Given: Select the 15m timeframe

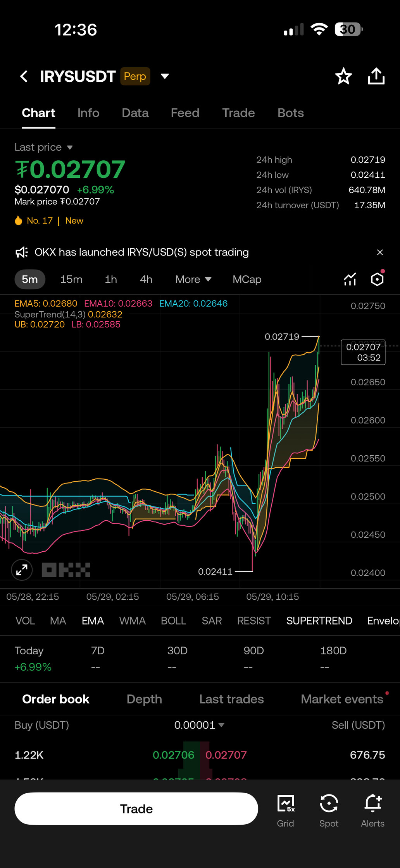Looking at the screenshot, I should pyautogui.click(x=71, y=279).
